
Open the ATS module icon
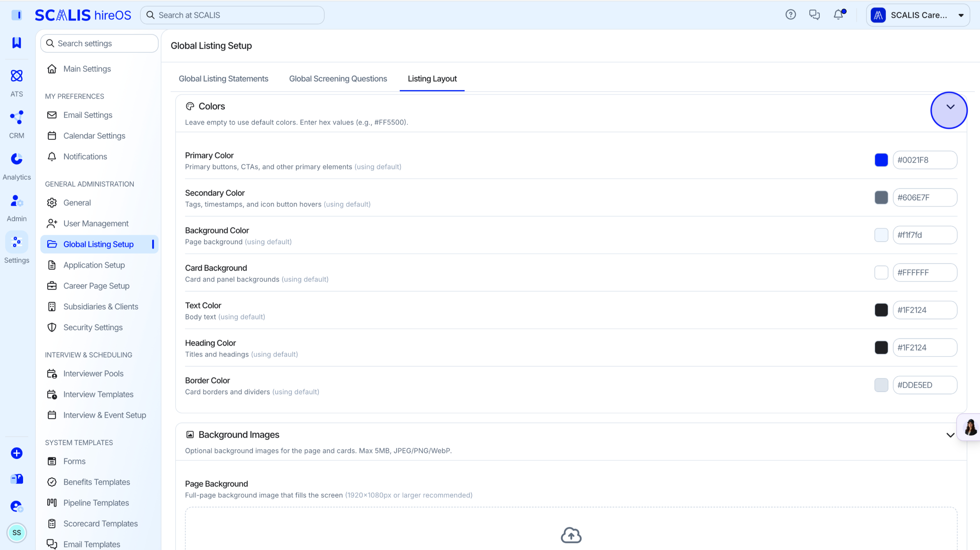click(17, 76)
